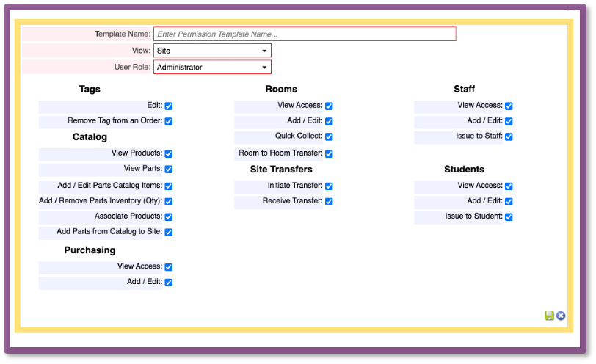
Task: Save the permission template with green disk icon
Action: (549, 316)
